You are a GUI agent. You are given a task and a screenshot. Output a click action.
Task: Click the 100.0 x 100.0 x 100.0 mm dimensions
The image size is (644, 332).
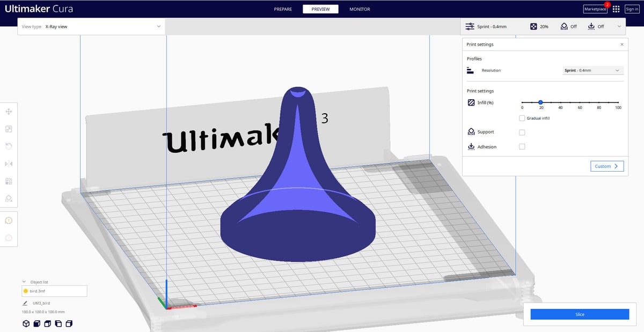pos(43,312)
